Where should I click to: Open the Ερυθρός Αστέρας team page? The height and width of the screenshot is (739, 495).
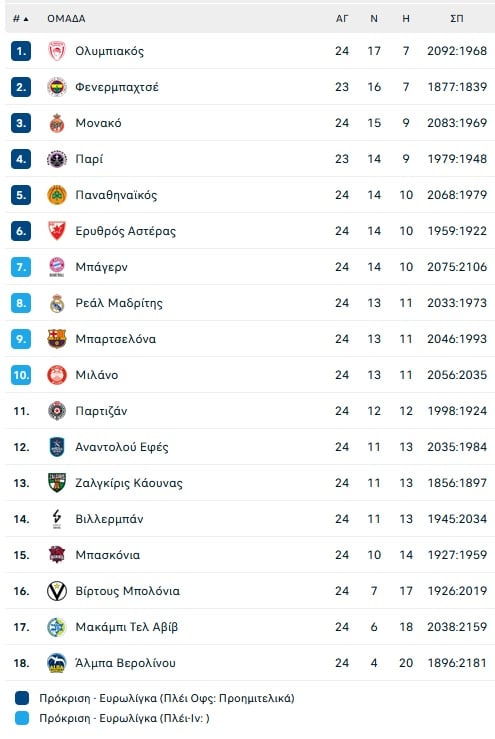[x=125, y=231]
